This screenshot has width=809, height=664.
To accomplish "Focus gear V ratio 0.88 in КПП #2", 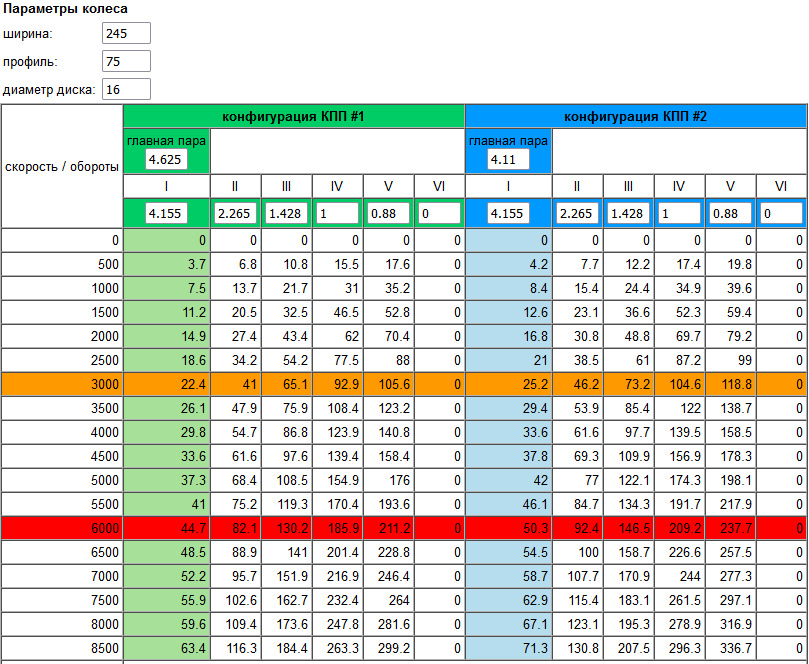I will click(731, 213).
